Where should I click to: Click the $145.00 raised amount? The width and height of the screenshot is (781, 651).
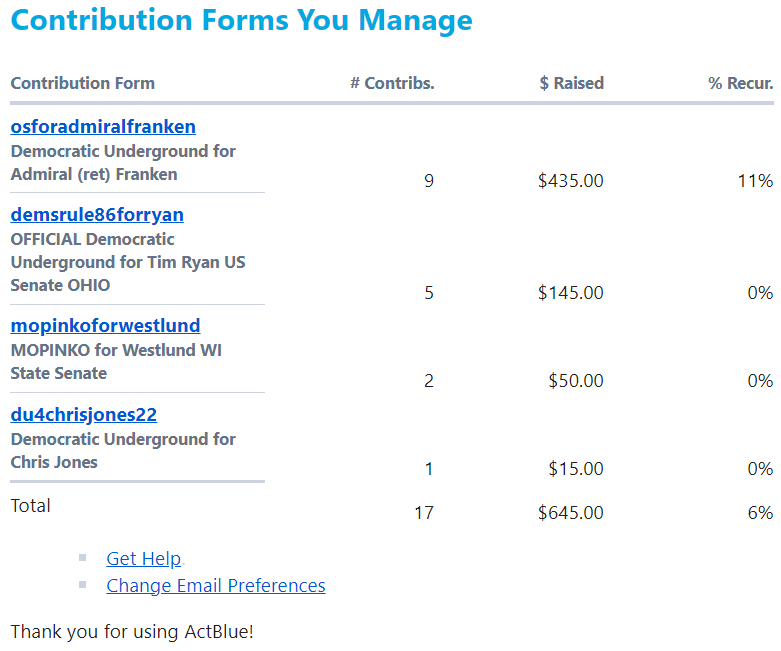click(x=571, y=292)
